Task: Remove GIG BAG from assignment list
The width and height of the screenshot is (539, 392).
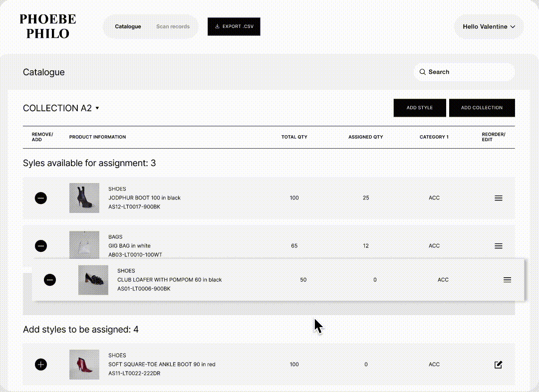Action: coord(40,246)
